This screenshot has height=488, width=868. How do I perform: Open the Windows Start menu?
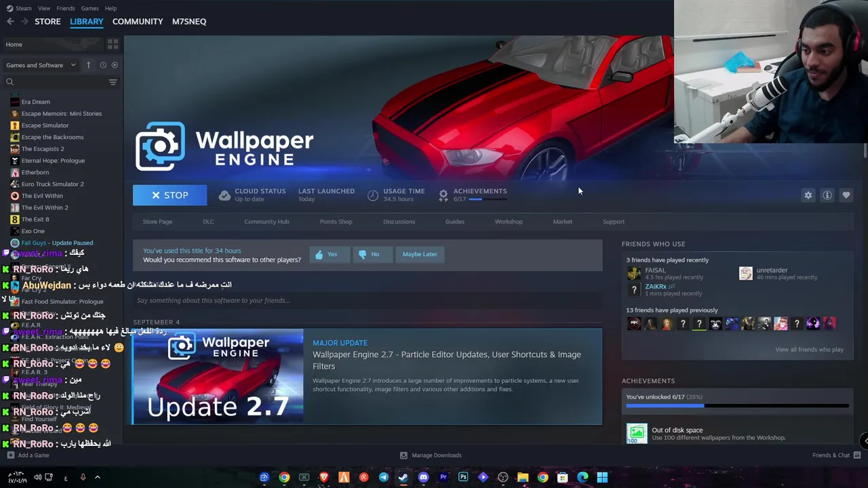coord(602,477)
